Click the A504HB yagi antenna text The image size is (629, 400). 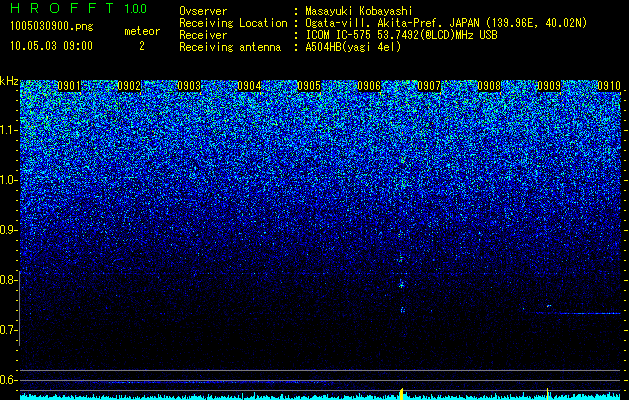click(x=353, y=47)
